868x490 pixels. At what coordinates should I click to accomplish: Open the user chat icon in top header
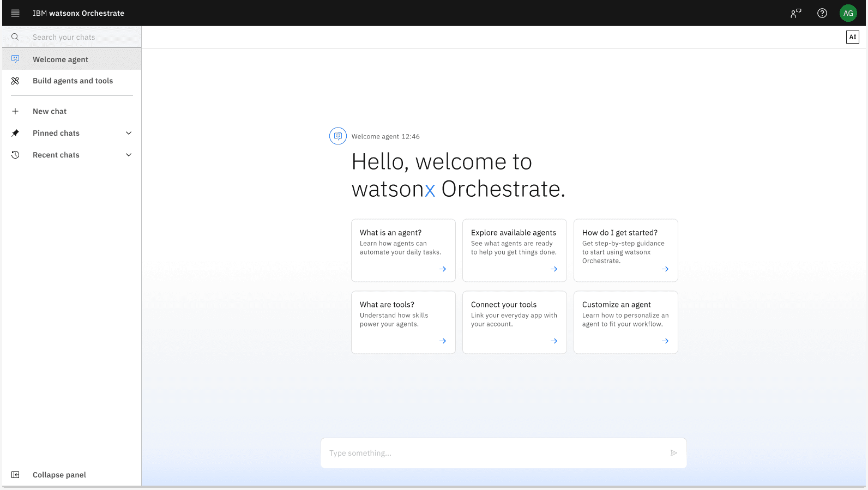(796, 13)
